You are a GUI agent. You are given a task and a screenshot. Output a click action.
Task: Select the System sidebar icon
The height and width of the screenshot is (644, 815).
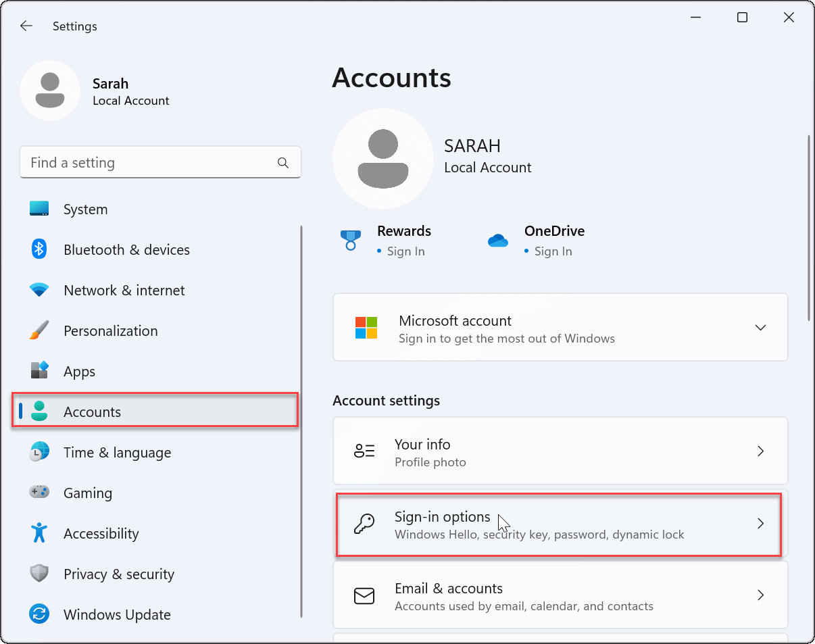click(39, 209)
